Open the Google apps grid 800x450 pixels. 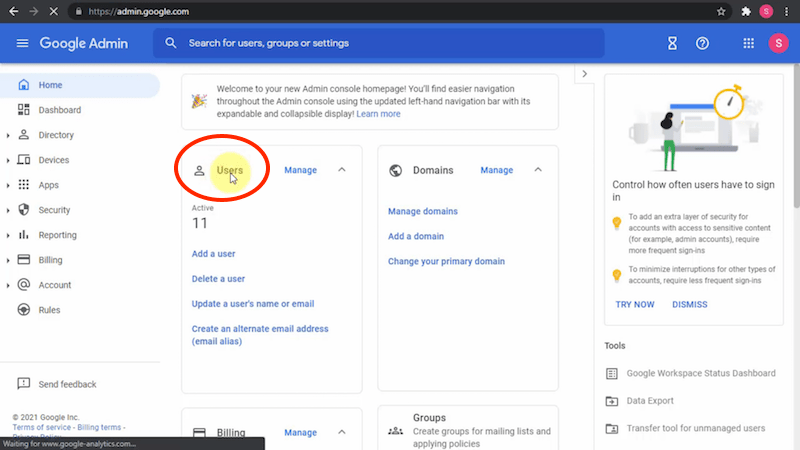coord(748,43)
